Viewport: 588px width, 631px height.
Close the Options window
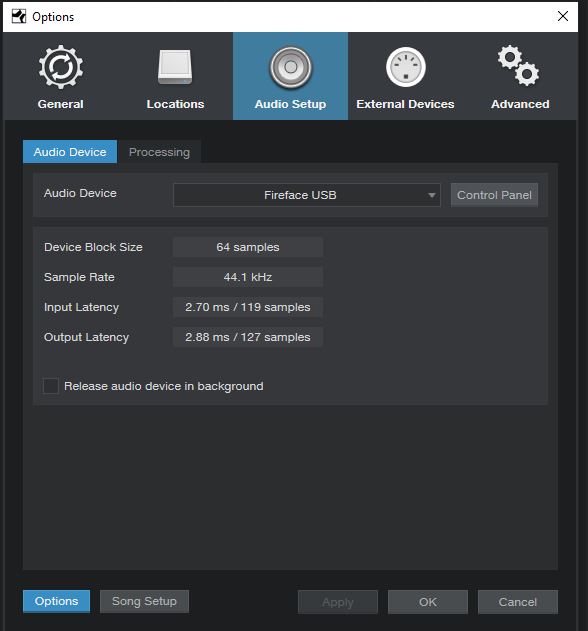pos(563,16)
